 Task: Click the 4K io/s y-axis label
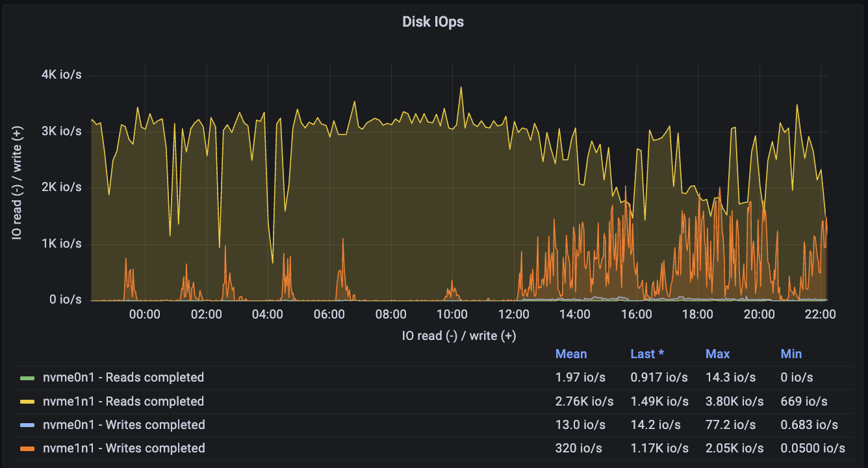click(x=61, y=75)
